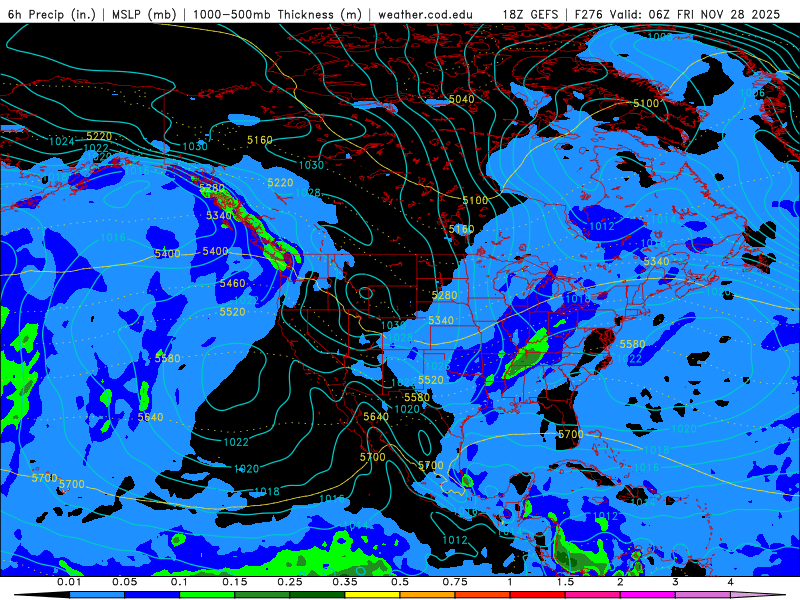This screenshot has height=600, width=800.
Task: Click the '0.05' legend value
Action: click(124, 582)
